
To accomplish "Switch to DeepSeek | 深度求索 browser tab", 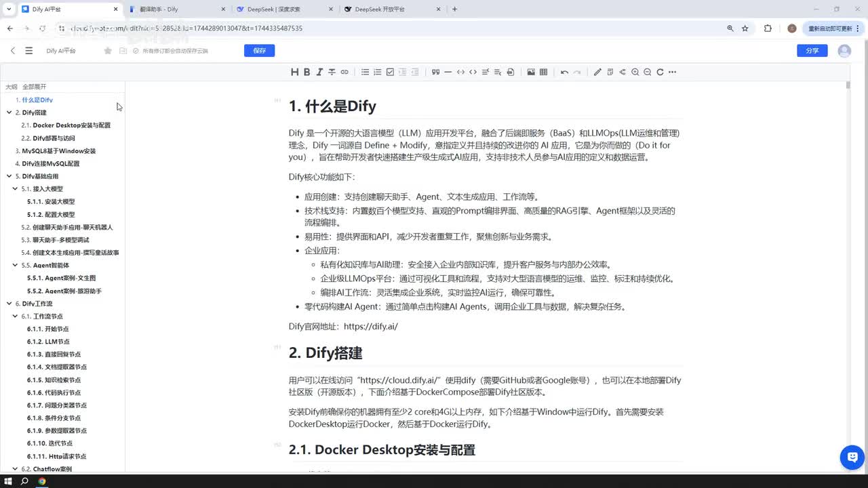I will (x=283, y=9).
